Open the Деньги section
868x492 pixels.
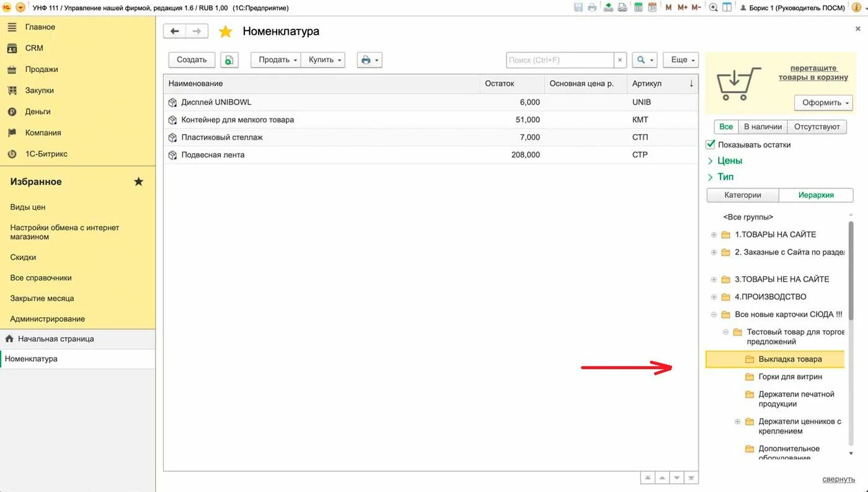click(x=38, y=112)
